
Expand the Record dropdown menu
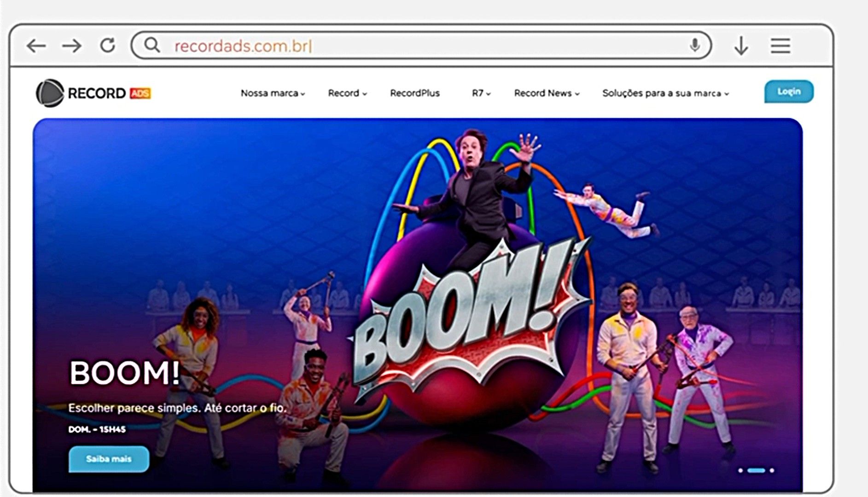point(347,93)
